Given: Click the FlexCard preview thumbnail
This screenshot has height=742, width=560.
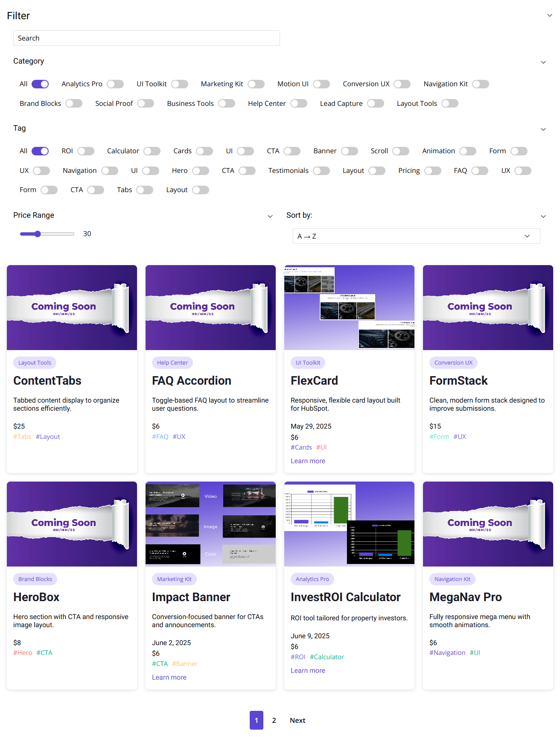Looking at the screenshot, I should pos(349,307).
